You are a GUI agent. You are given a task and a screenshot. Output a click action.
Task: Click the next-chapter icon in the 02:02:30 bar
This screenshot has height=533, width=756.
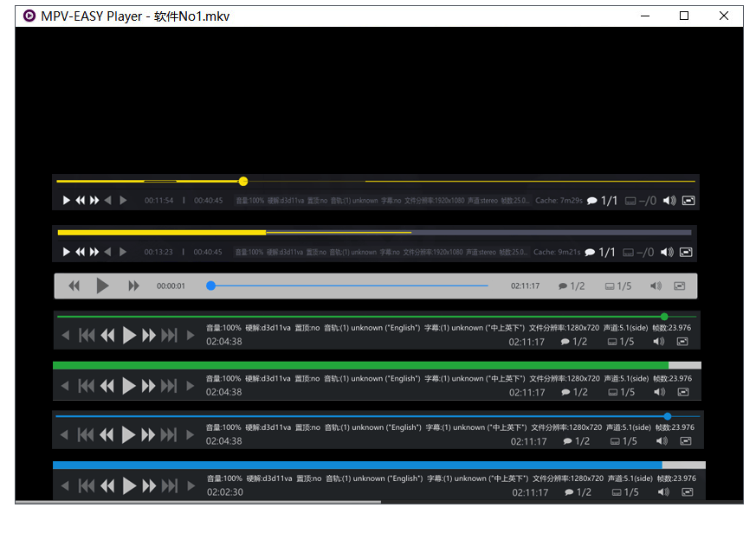tap(169, 486)
